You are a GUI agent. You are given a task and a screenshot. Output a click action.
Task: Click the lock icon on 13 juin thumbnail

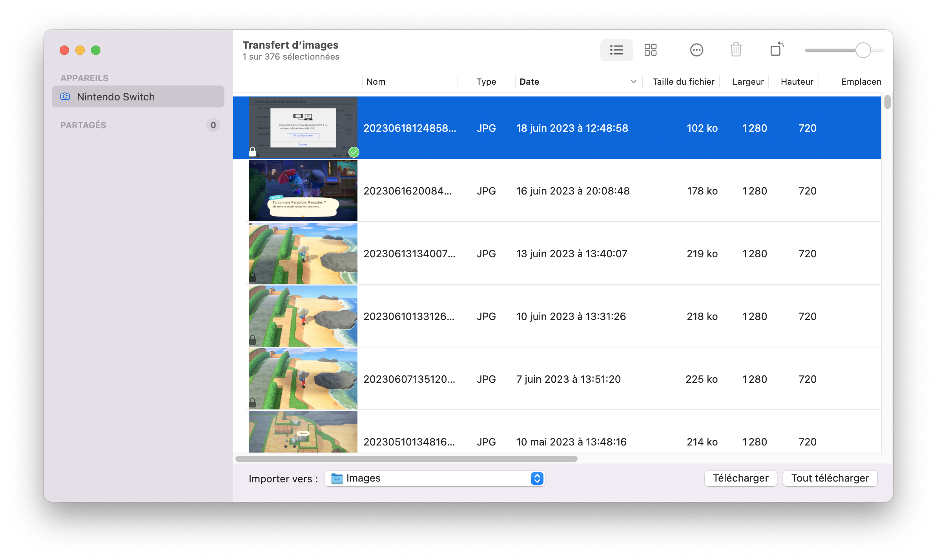click(x=253, y=277)
